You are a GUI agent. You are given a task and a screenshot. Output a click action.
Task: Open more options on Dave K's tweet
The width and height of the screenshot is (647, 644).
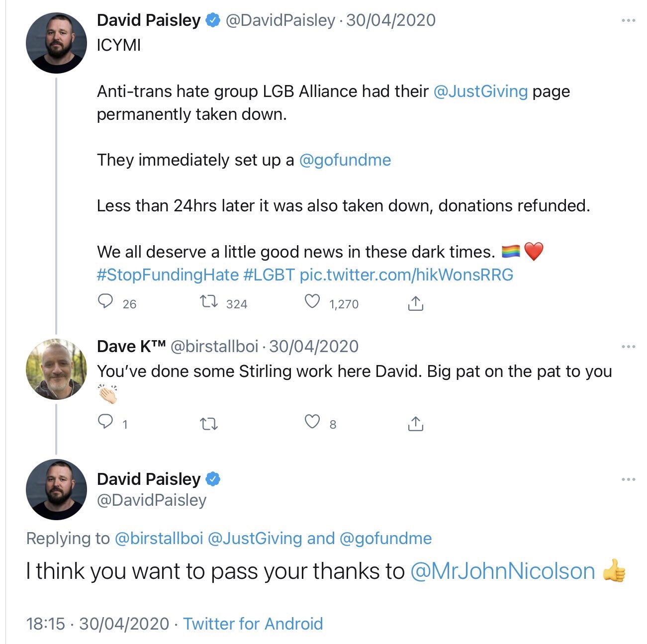pos(628,347)
